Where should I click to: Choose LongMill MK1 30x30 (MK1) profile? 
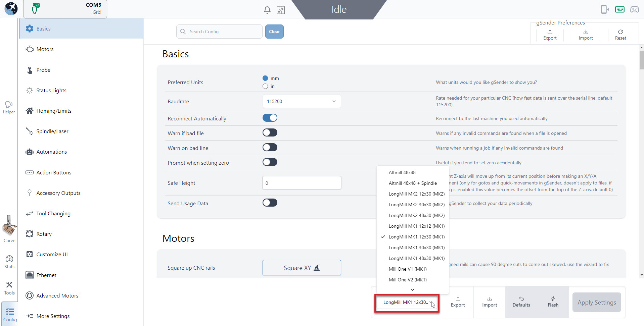pos(413,248)
